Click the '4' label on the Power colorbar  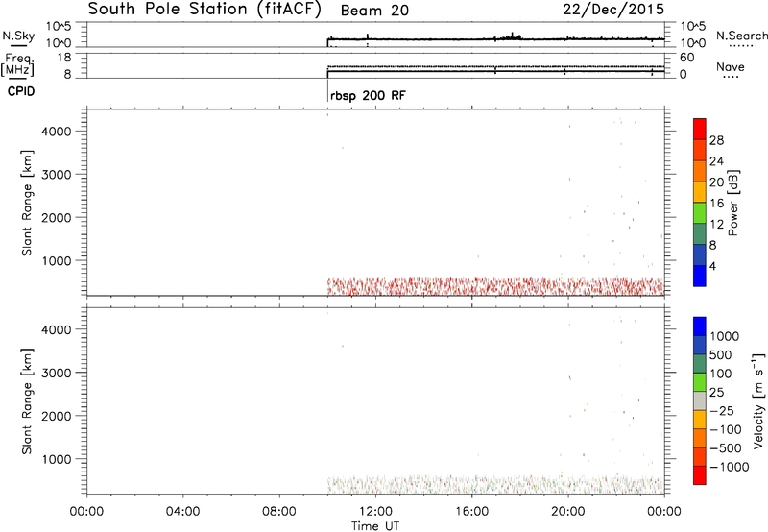tap(712, 267)
